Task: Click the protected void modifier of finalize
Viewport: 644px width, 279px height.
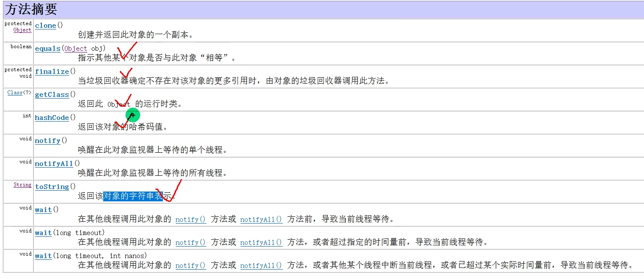Action: 18,73
